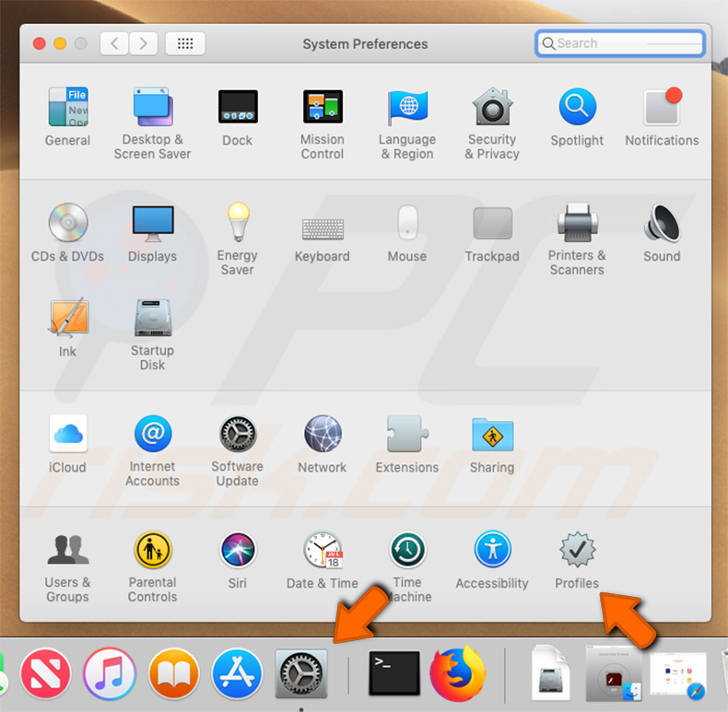Open the disk image document stack in Dock

click(x=551, y=672)
